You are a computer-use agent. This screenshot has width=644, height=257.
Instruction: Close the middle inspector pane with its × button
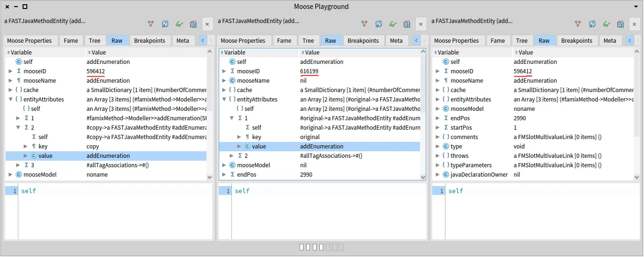pyautogui.click(x=421, y=24)
